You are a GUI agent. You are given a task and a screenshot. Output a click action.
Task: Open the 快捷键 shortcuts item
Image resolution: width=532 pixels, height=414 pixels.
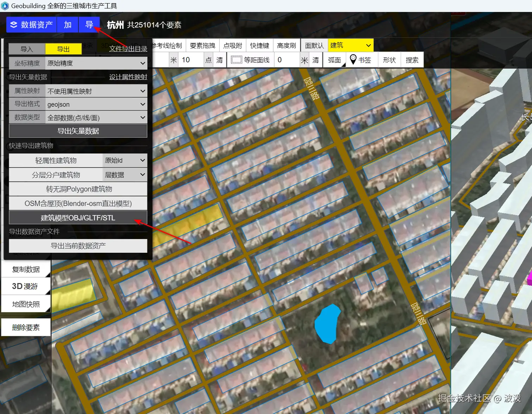coord(259,45)
